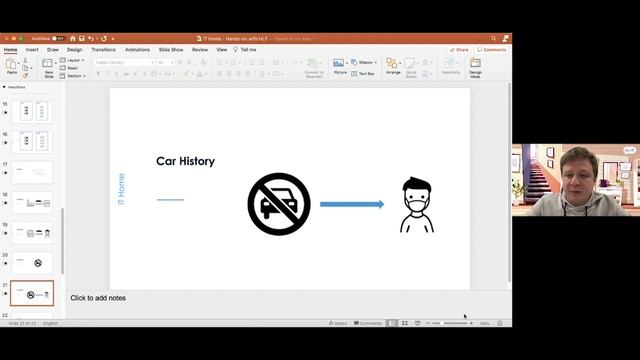This screenshot has width=640, height=360.
Task: Click the Home icon in title bar
Action: click(73, 38)
